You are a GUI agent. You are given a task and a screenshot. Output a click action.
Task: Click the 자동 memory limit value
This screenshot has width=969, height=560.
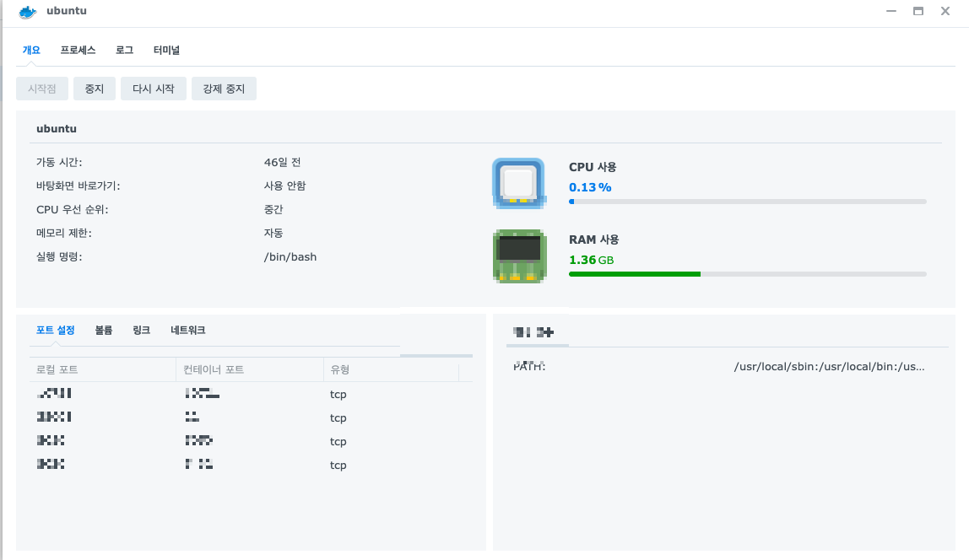pos(273,233)
